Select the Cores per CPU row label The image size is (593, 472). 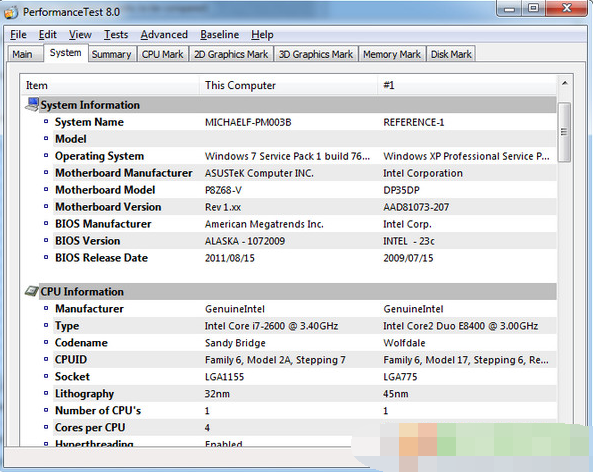click(x=90, y=427)
